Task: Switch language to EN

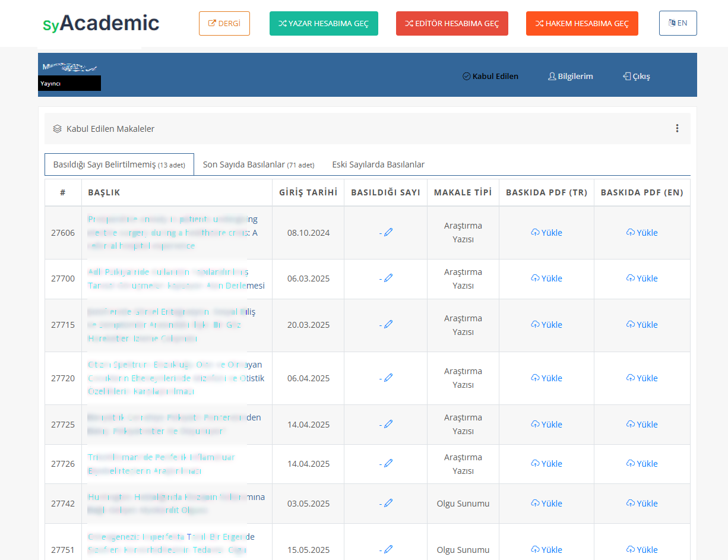Action: [x=678, y=23]
